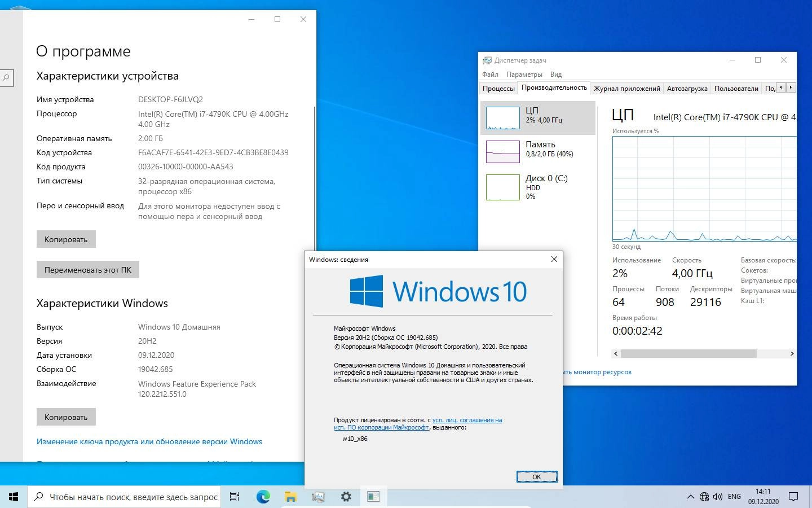The width and height of the screenshot is (812, 508).
Task: Select the Memory (Память) performance item
Action: (x=538, y=151)
